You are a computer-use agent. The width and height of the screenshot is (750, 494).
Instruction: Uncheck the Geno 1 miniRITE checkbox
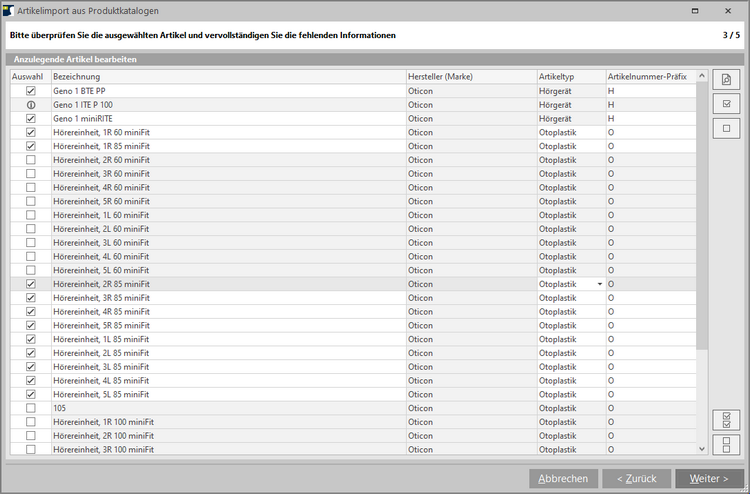[x=31, y=119]
